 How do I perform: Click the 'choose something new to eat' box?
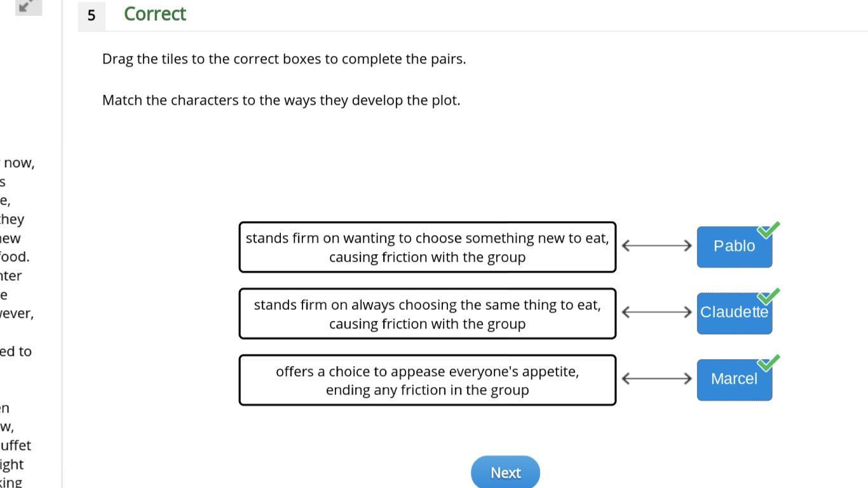pos(427,247)
